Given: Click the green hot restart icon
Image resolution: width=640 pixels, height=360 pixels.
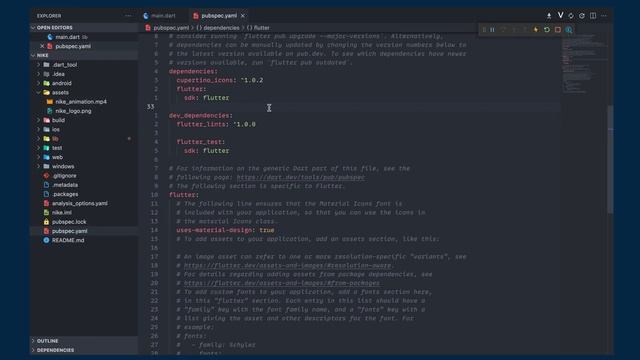Looking at the screenshot, I should (x=547, y=29).
